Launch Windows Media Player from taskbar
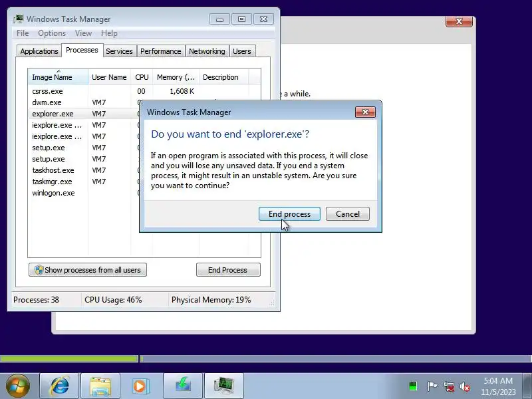The height and width of the screenshot is (399, 532). [x=140, y=386]
